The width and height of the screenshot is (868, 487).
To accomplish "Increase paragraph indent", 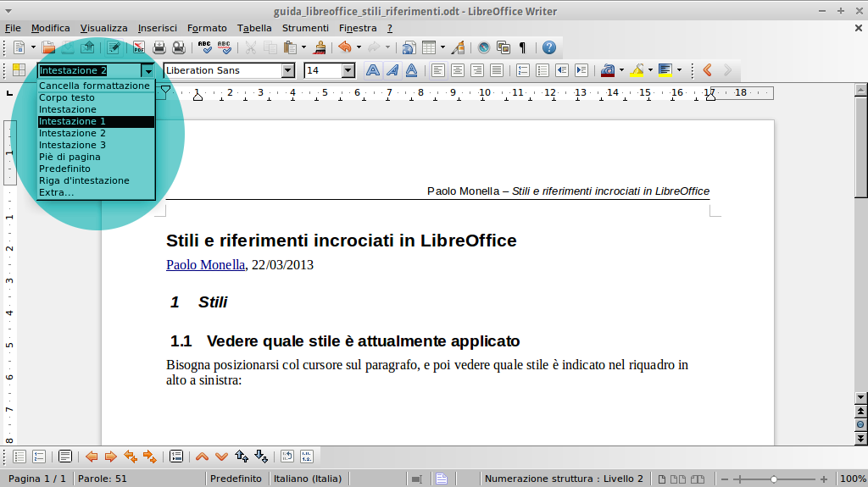I will pyautogui.click(x=581, y=70).
